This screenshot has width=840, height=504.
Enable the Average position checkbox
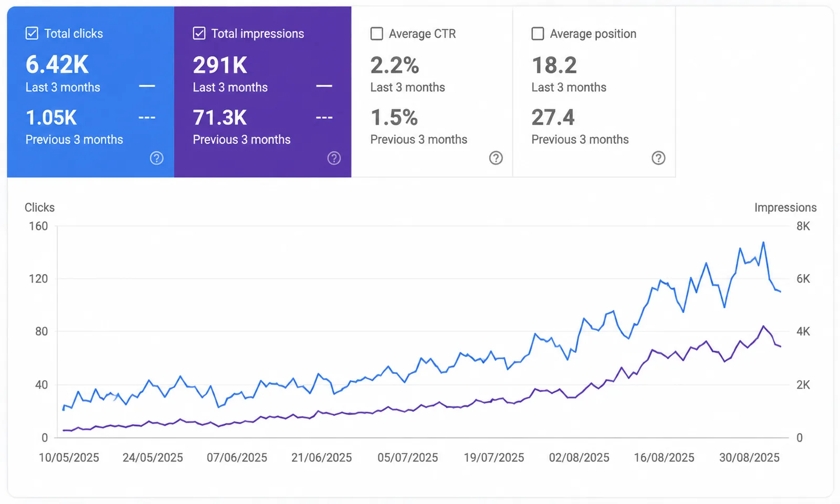pyautogui.click(x=538, y=34)
